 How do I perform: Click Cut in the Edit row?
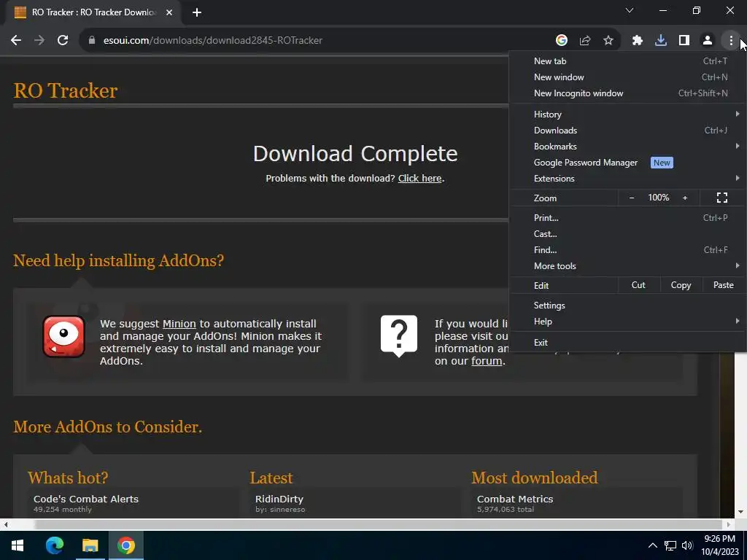639,285
